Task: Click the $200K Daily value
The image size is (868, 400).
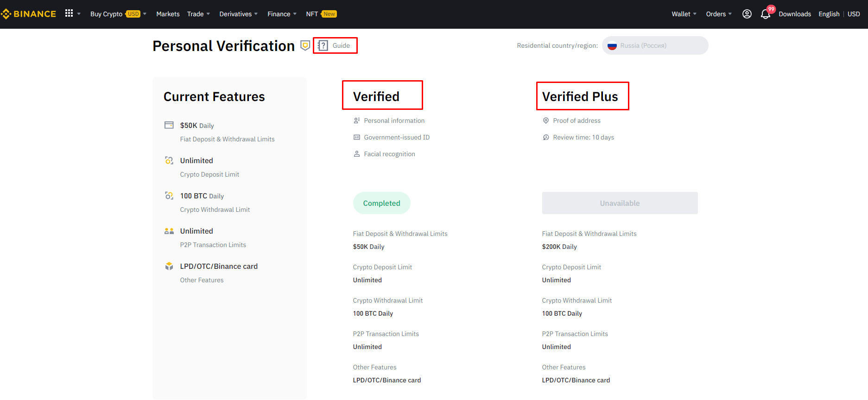Action: coord(559,247)
